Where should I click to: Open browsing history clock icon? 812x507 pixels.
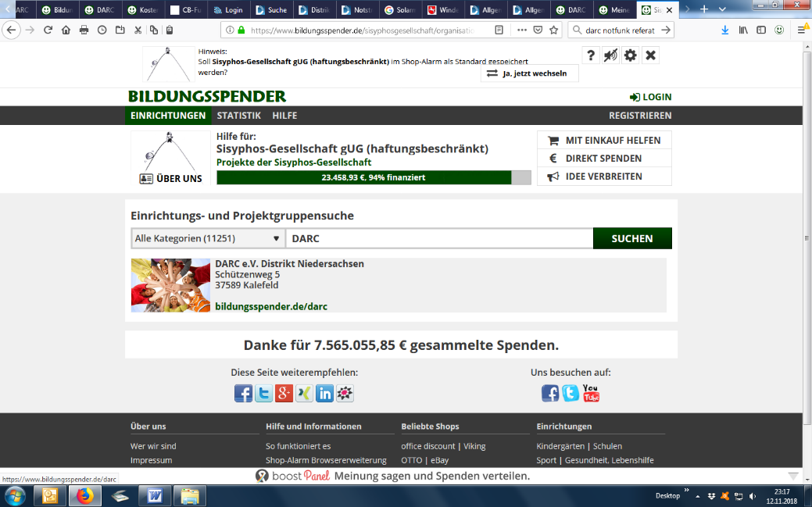102,30
